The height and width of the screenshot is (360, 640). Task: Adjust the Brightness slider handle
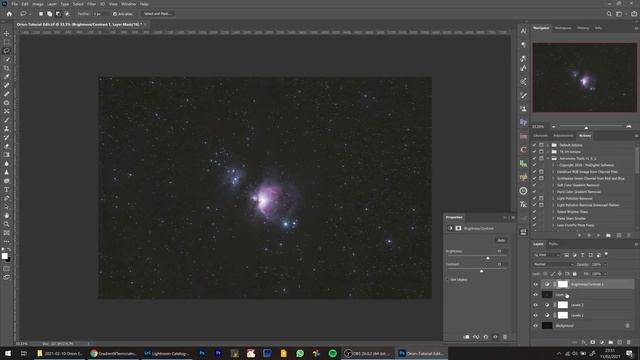tap(488, 258)
